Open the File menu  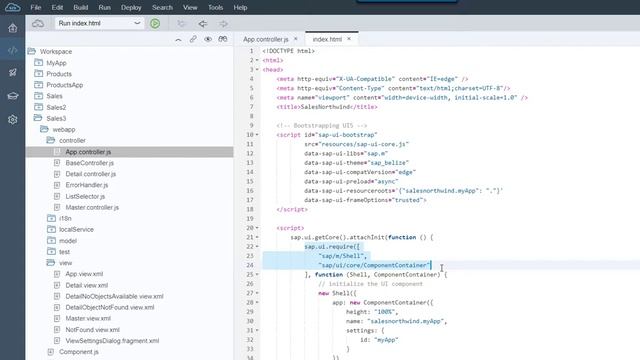[36, 7]
